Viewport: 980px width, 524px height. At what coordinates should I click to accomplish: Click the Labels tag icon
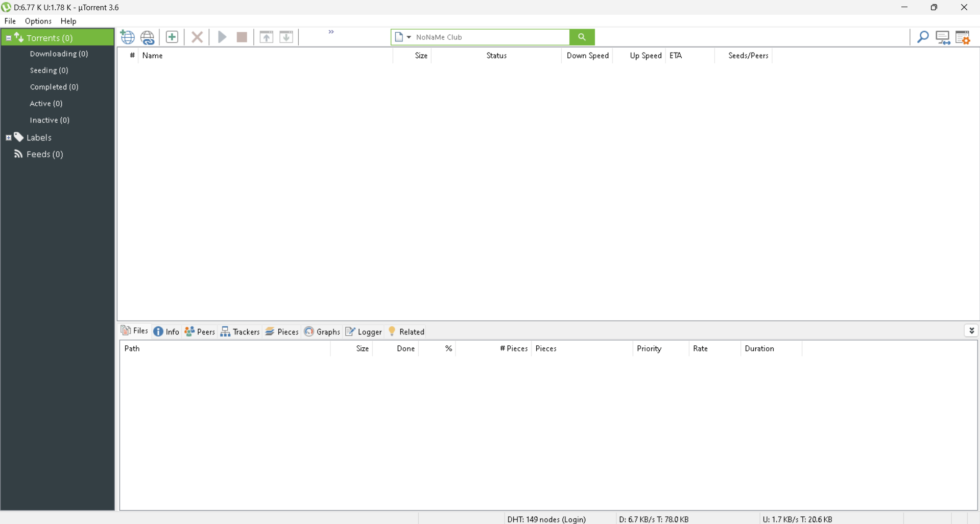(x=18, y=137)
